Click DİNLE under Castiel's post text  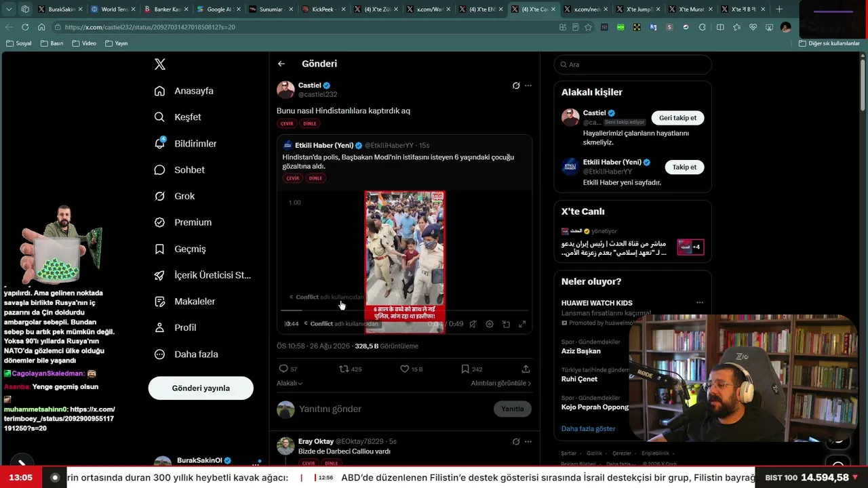tap(310, 123)
